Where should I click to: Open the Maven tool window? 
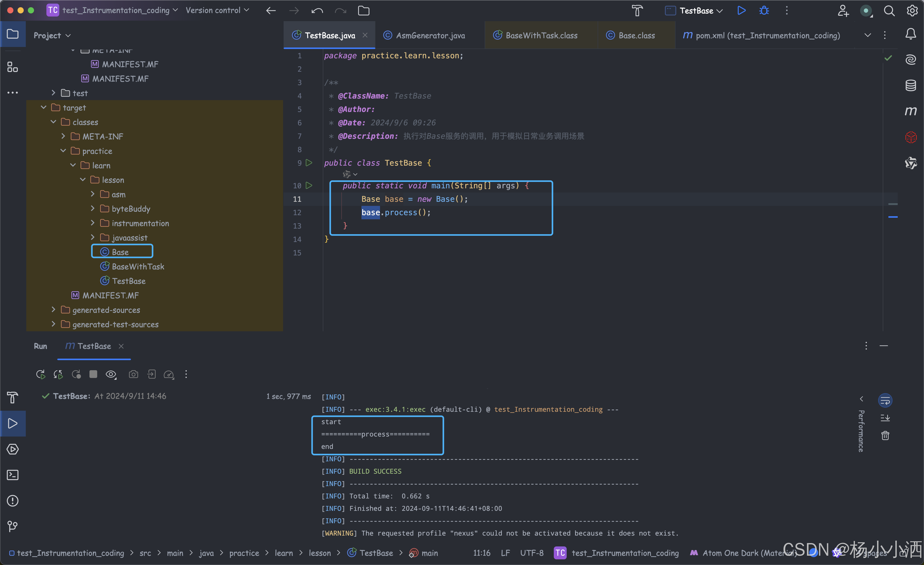911,111
